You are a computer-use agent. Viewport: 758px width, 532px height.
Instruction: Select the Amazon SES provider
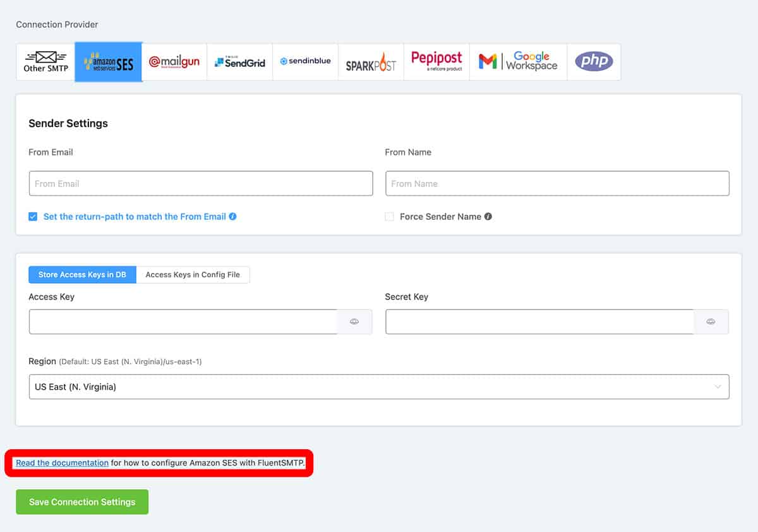pyautogui.click(x=109, y=62)
